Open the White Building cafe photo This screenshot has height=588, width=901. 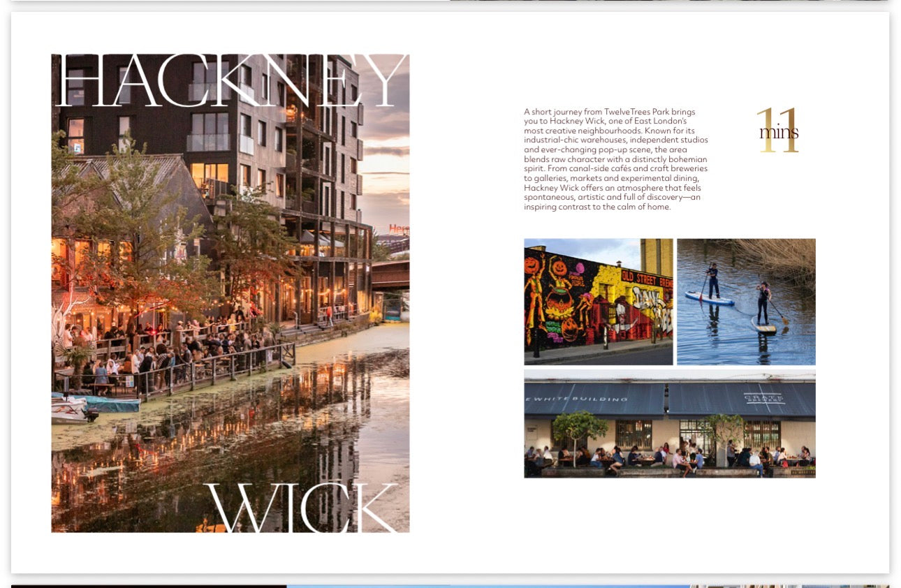[x=670, y=424]
